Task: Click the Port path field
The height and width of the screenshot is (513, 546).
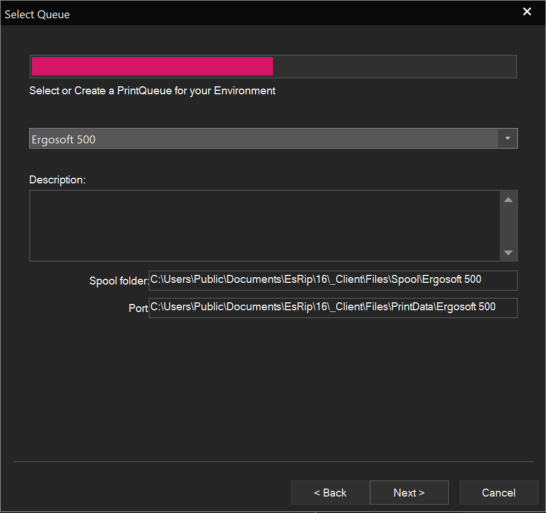Action: click(x=333, y=308)
